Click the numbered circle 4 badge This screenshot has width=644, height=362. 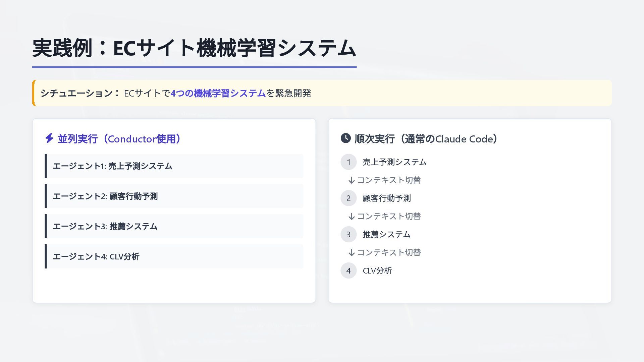pyautogui.click(x=348, y=271)
